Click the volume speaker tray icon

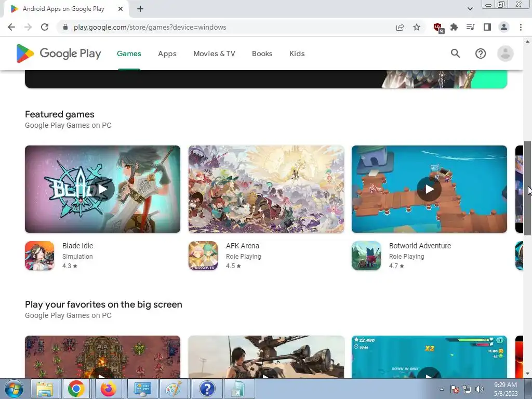479,389
